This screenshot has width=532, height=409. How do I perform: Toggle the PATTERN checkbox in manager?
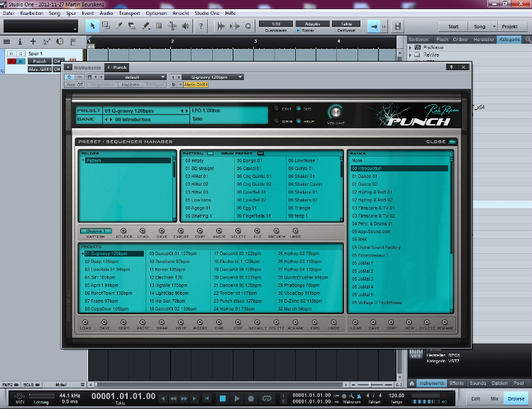(211, 154)
